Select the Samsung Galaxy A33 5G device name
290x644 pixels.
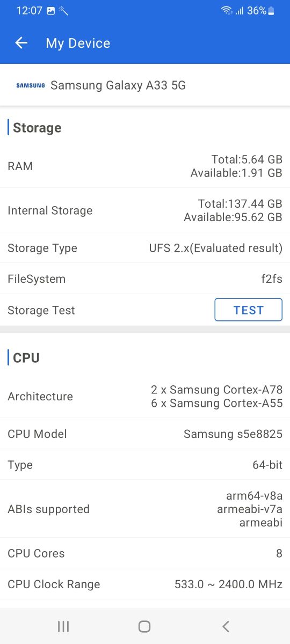click(118, 85)
